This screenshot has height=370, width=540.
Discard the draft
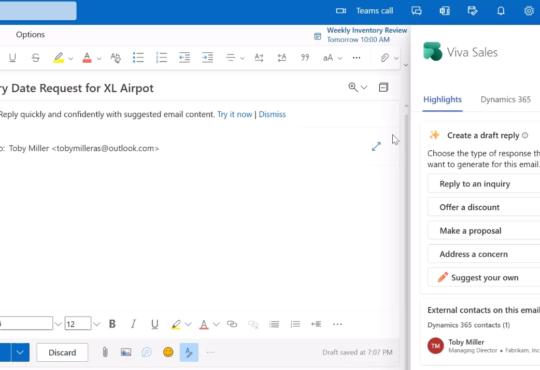62,352
